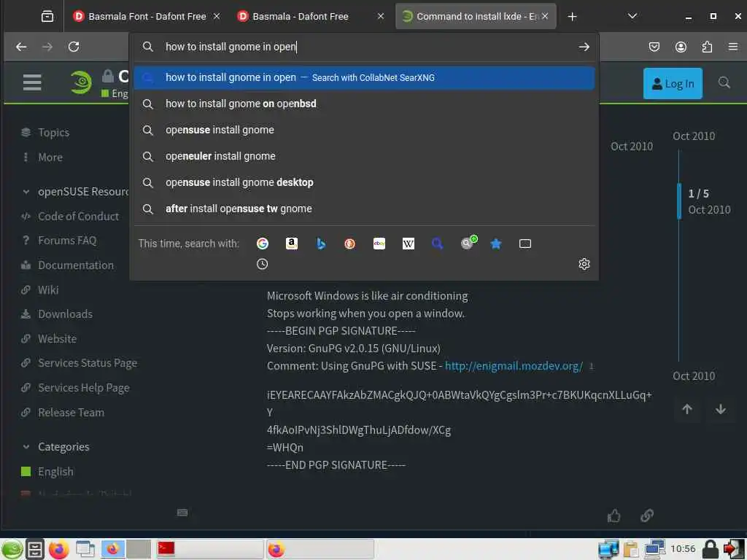Image resolution: width=747 pixels, height=560 pixels.
Task: Search this time with Wikipedia
Action: click(x=409, y=244)
